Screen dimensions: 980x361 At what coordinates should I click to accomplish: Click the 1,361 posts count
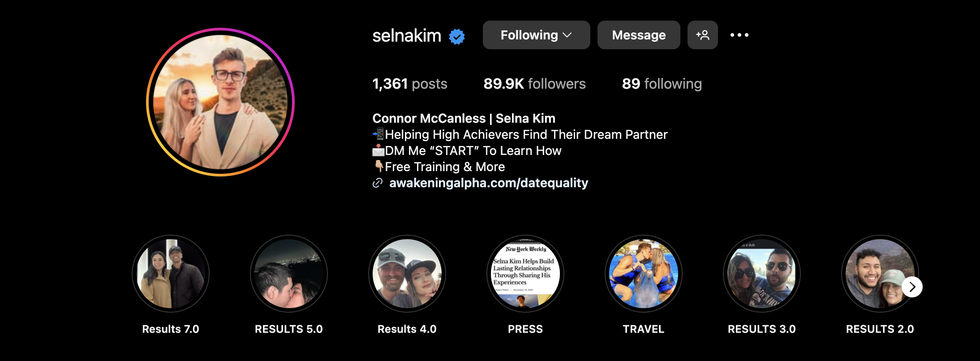point(410,84)
